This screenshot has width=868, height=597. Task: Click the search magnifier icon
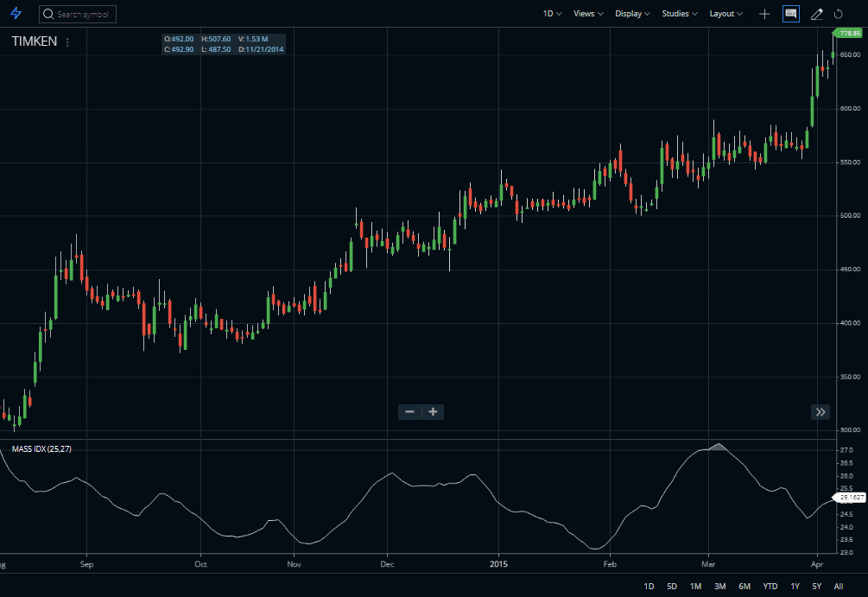(x=48, y=14)
